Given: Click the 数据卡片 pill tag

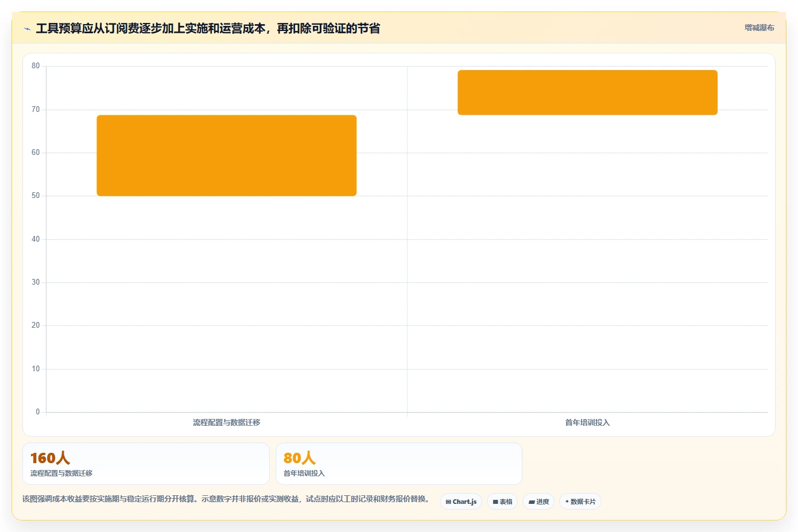Looking at the screenshot, I should (x=580, y=502).
